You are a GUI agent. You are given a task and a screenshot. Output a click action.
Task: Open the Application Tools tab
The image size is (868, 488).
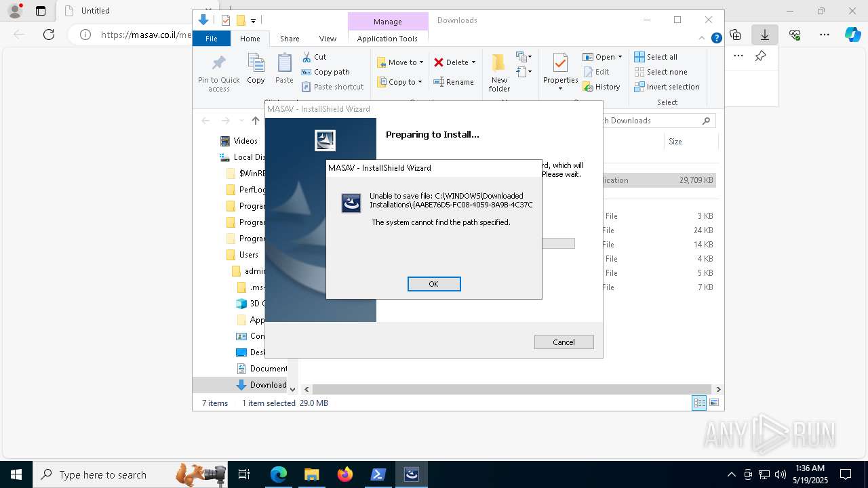pyautogui.click(x=387, y=39)
